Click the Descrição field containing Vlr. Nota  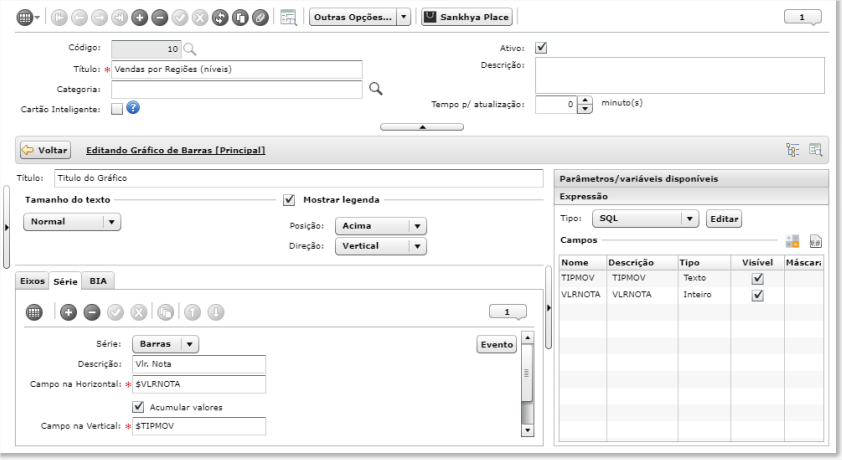pos(199,364)
